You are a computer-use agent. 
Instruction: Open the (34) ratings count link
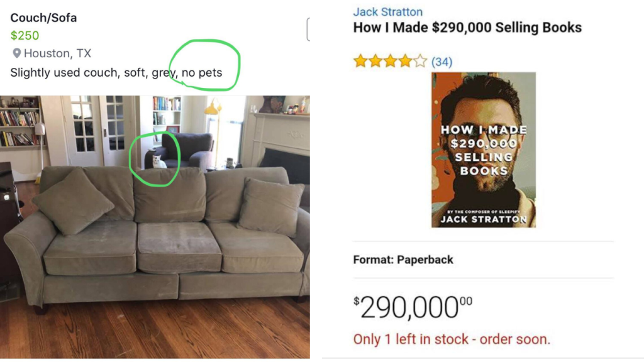tap(441, 62)
